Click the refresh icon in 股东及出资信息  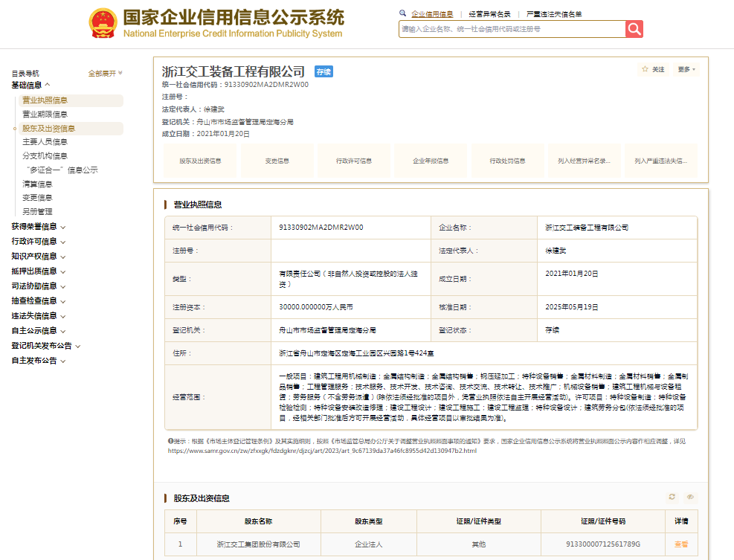[x=672, y=497]
